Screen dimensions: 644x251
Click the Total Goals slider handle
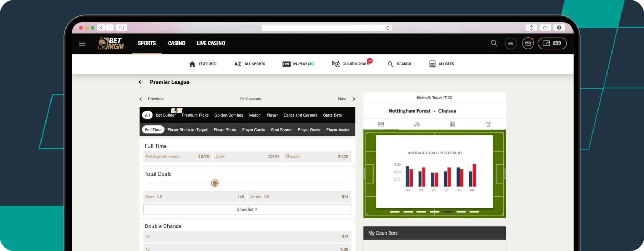click(215, 183)
